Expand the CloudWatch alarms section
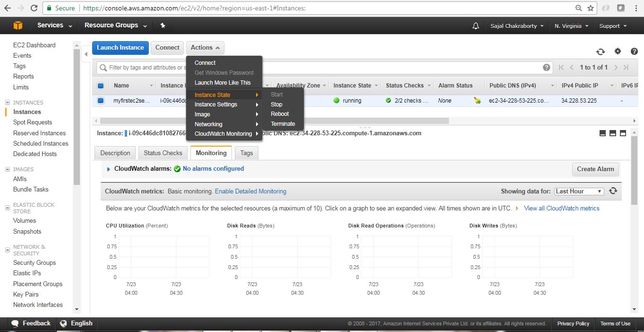The height and width of the screenshot is (332, 644). [108, 169]
